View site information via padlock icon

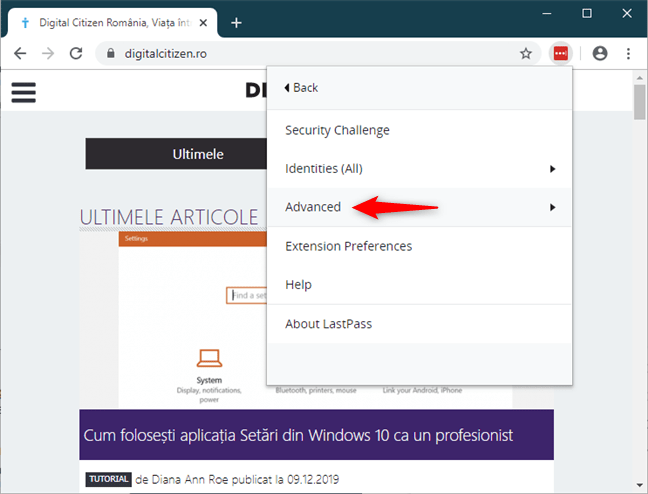pos(110,53)
